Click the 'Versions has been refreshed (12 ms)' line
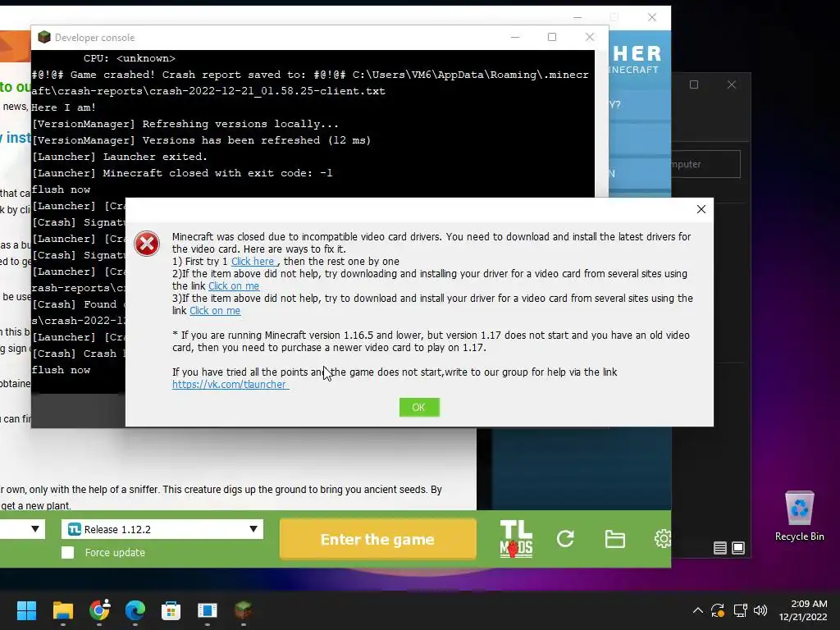This screenshot has height=630, width=840. 202,139
